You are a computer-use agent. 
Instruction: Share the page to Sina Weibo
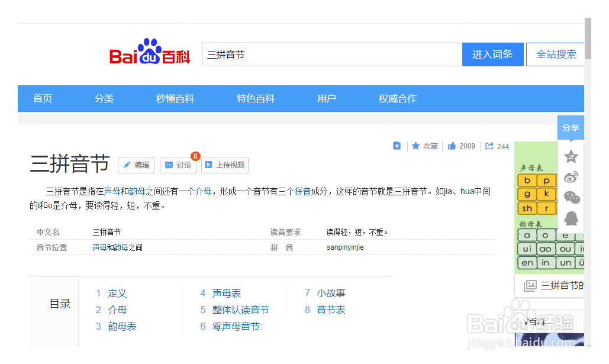click(571, 177)
